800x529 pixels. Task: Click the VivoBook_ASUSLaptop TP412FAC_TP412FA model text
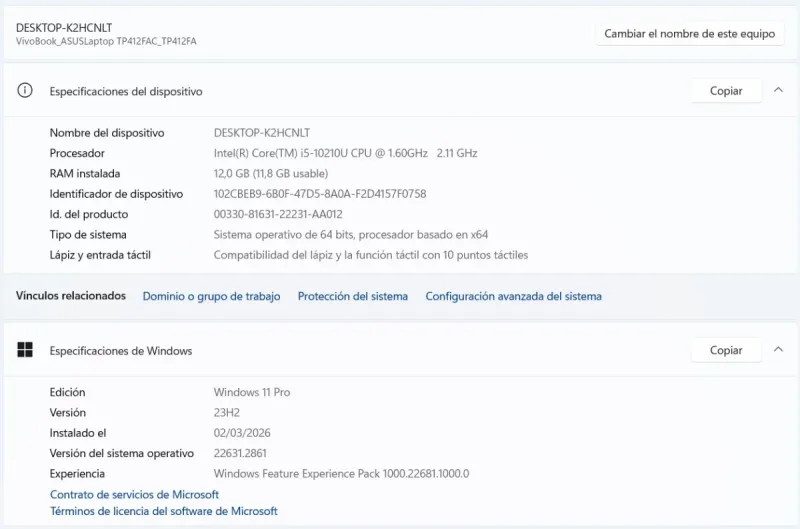coord(106,41)
